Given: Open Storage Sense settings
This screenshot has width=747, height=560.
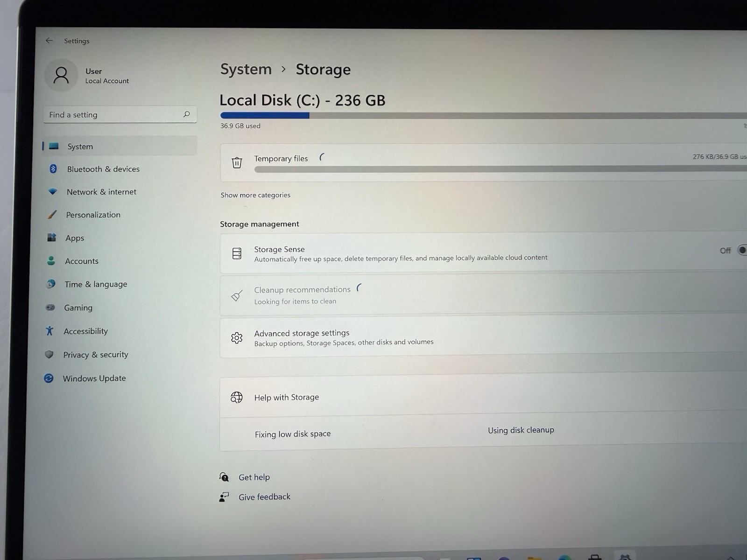Looking at the screenshot, I should coord(483,252).
